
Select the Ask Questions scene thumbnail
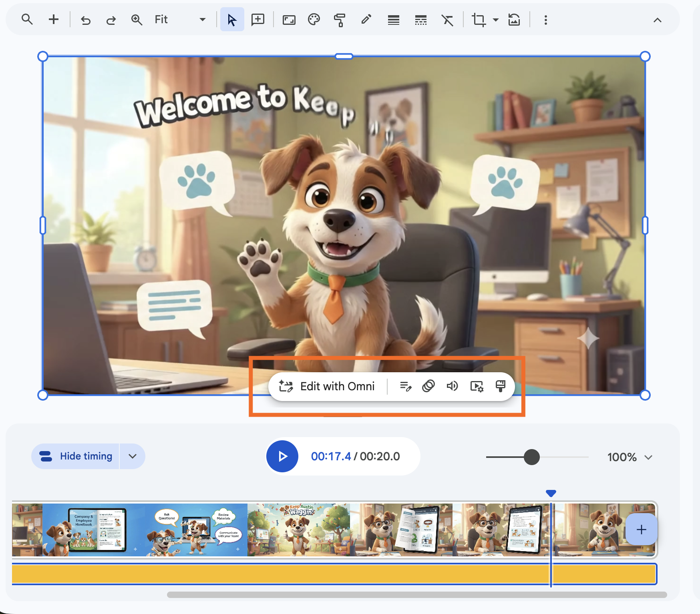pos(196,530)
